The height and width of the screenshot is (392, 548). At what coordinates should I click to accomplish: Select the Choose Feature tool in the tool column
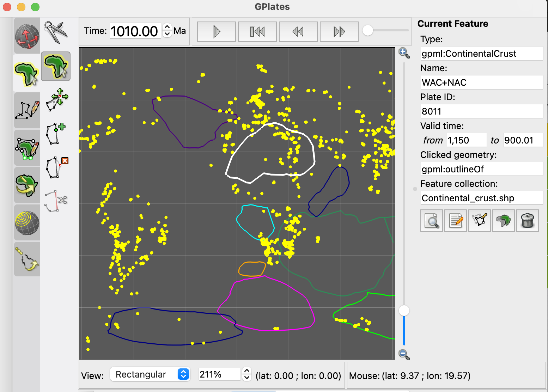point(56,66)
